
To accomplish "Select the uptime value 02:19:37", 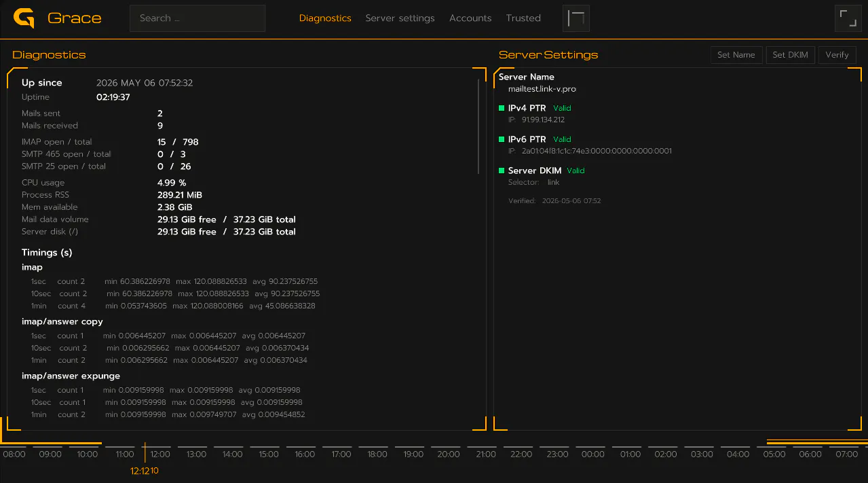I will [x=113, y=97].
